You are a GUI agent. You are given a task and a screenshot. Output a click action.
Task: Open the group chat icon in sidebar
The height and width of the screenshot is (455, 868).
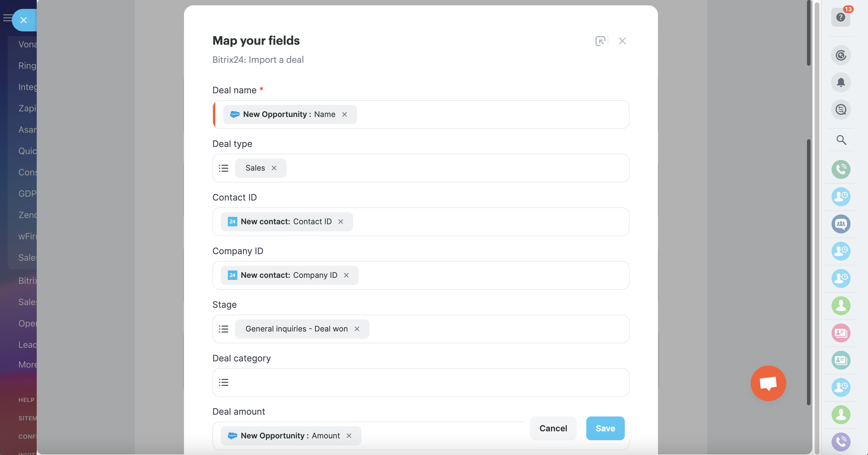[x=841, y=224]
